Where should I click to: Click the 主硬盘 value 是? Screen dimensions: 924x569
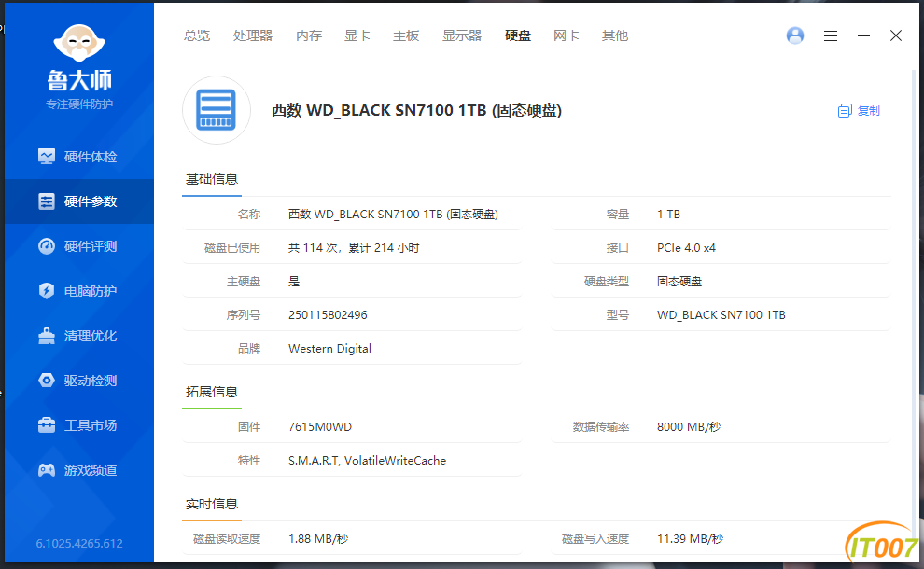pyautogui.click(x=294, y=282)
